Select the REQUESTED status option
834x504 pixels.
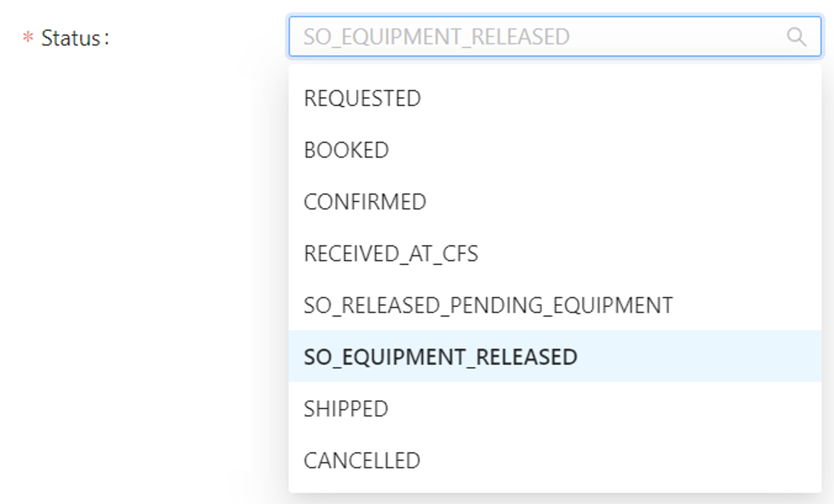coord(362,98)
